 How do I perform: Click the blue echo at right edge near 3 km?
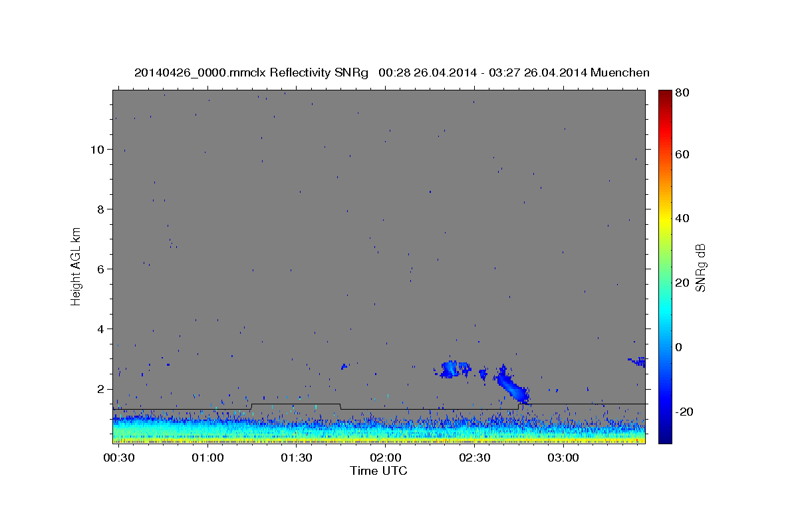click(x=638, y=362)
